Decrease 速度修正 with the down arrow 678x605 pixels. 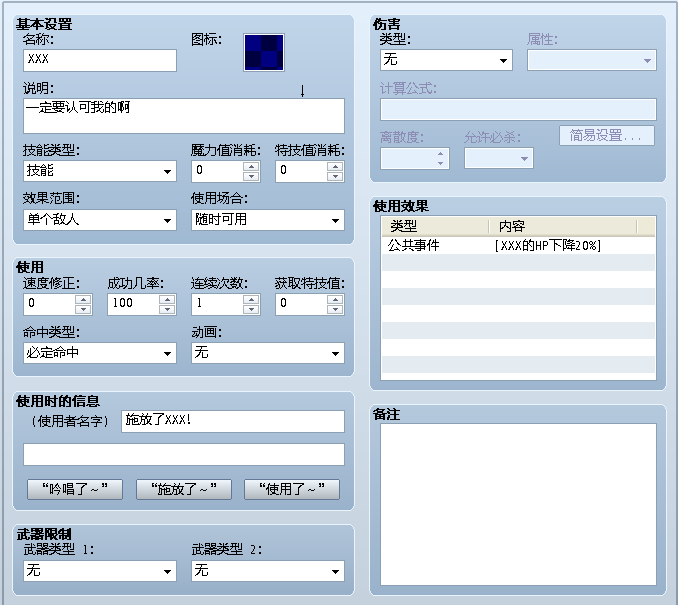pyautogui.click(x=83, y=309)
